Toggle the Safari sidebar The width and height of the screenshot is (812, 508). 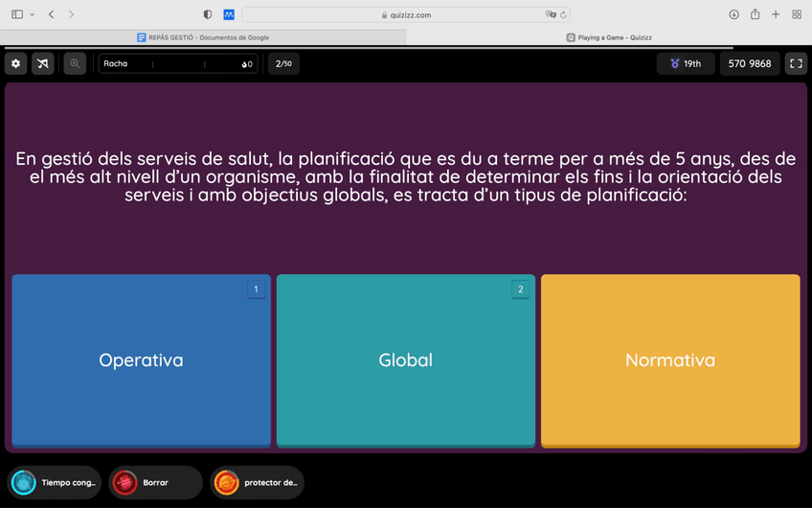[17, 14]
